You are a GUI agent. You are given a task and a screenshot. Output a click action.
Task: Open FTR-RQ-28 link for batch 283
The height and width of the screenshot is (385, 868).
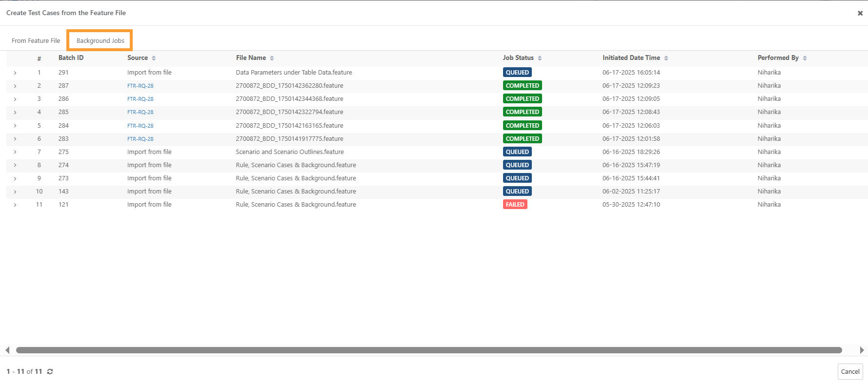tap(141, 139)
